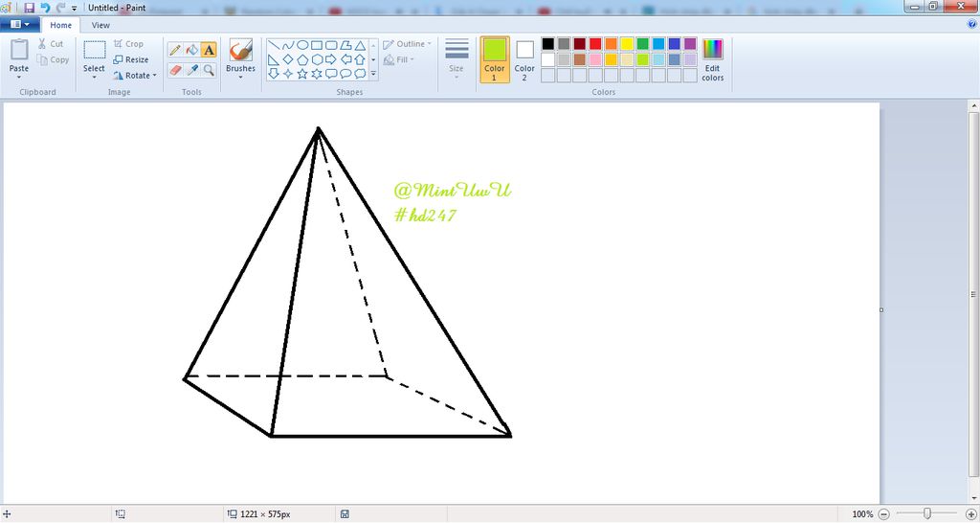Screen dimensions: 980x523
Task: Activate Color 2 background selector
Action: (x=524, y=59)
